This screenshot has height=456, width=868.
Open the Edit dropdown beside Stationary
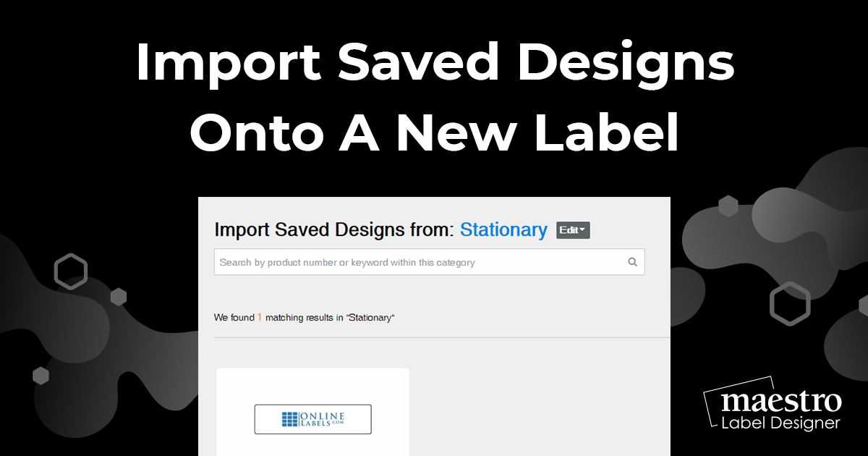573,230
